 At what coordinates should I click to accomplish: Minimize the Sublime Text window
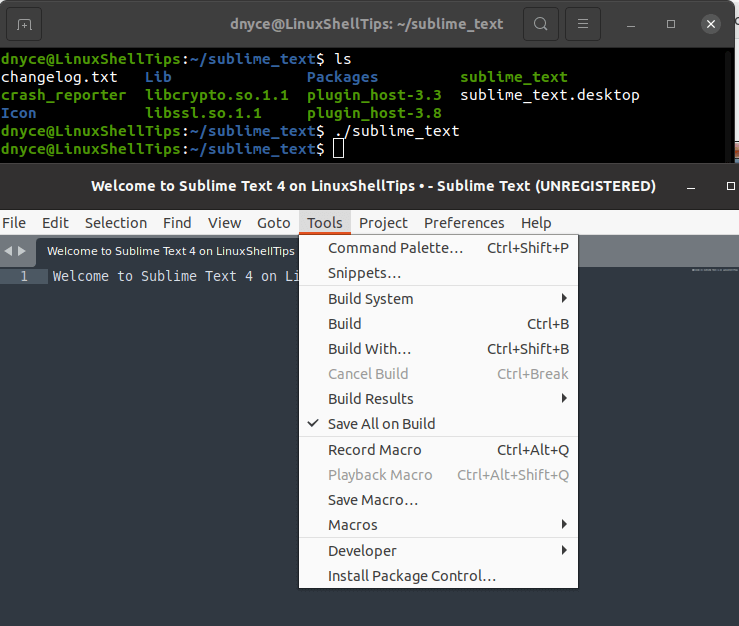pos(691,187)
